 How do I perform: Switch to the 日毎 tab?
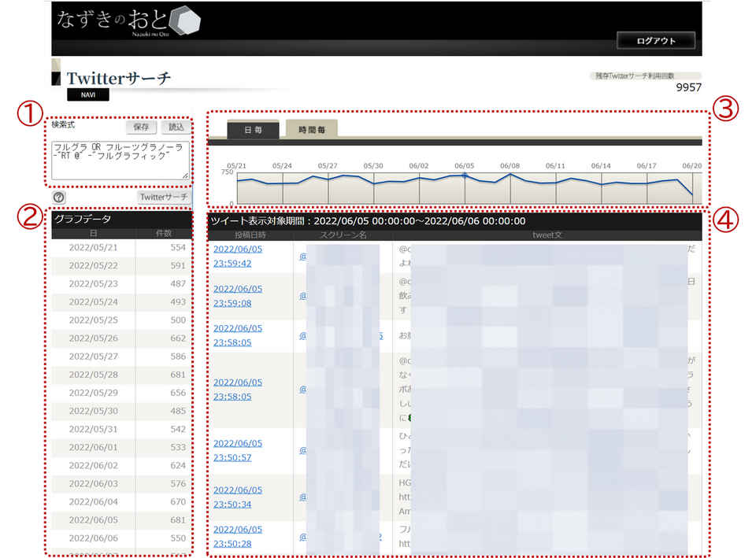tap(253, 130)
